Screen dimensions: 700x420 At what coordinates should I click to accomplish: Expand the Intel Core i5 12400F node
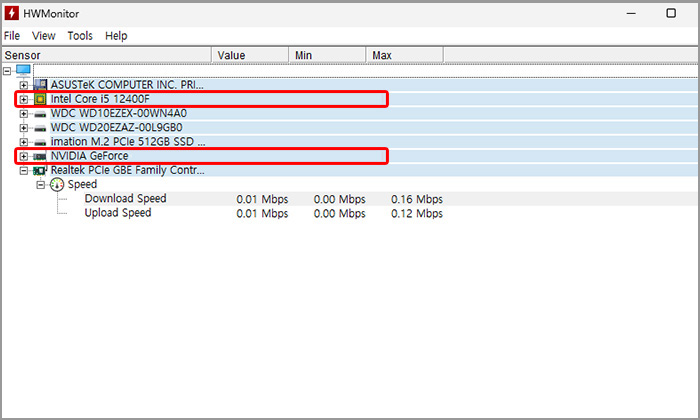tap(24, 99)
